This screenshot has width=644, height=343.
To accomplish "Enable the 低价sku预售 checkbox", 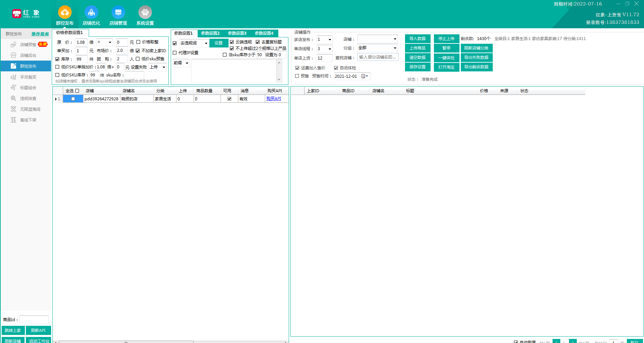I will 137,59.
